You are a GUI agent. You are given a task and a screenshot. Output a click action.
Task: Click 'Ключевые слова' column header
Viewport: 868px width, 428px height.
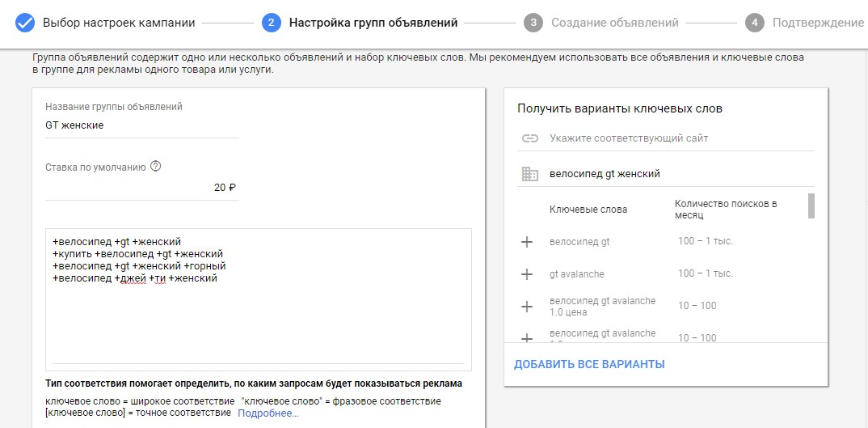[588, 210]
